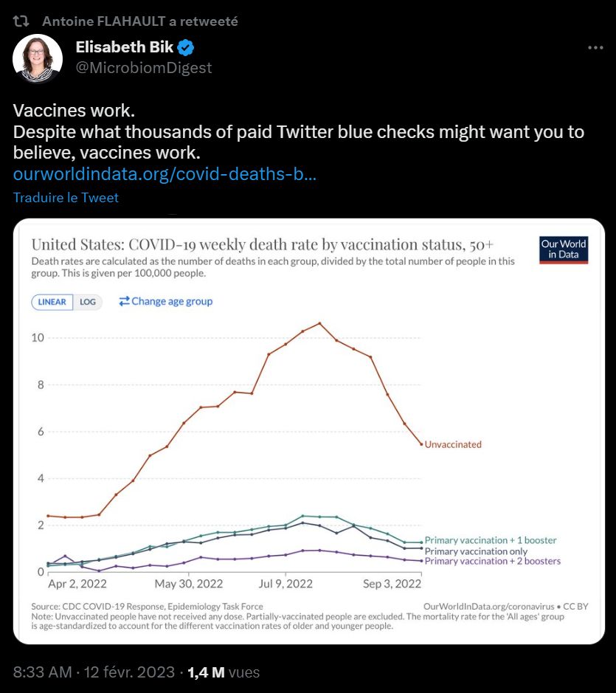Select the Primary vaccination + 1 booster label

(491, 540)
